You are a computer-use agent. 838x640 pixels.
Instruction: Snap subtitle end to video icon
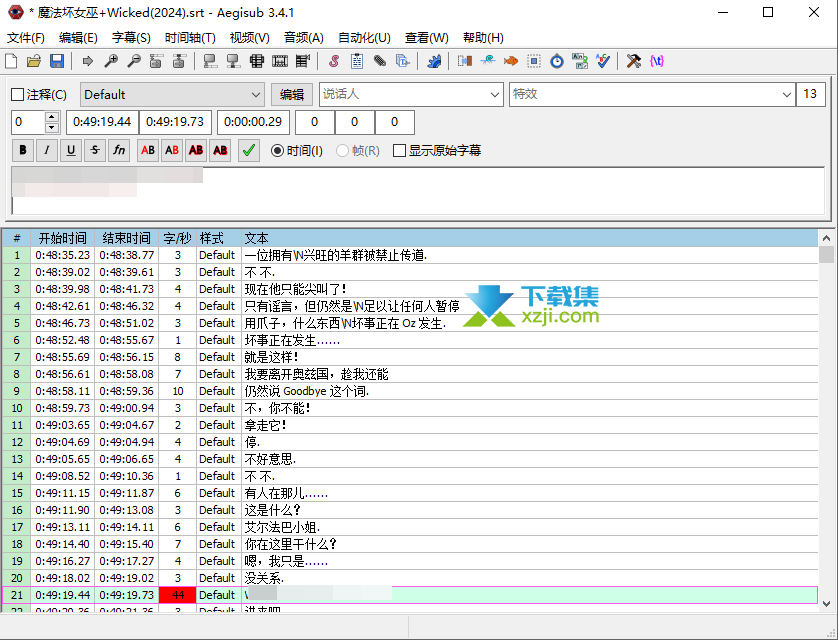[233, 61]
